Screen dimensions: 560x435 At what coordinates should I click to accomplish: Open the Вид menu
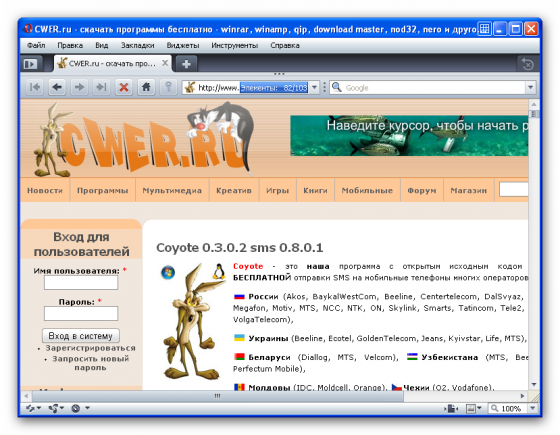click(x=102, y=46)
